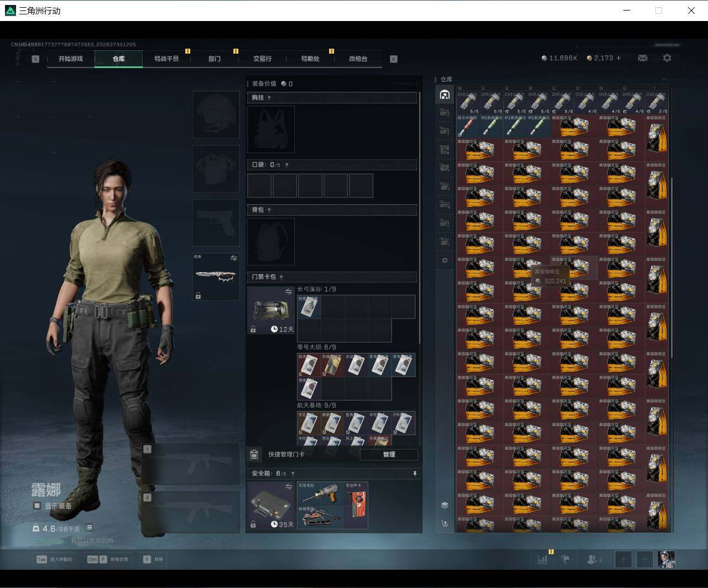Select the single key card under 长弓溪谷
708x588 pixels.
point(309,307)
